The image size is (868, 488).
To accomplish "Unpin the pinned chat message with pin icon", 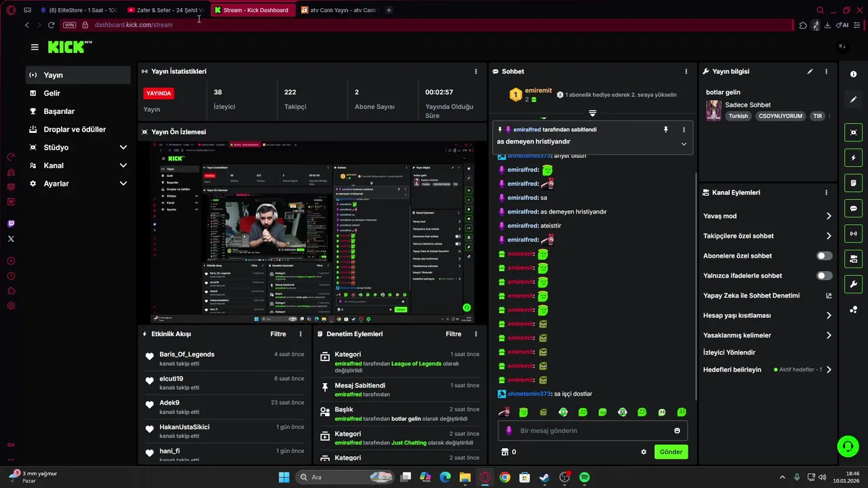I will [666, 129].
